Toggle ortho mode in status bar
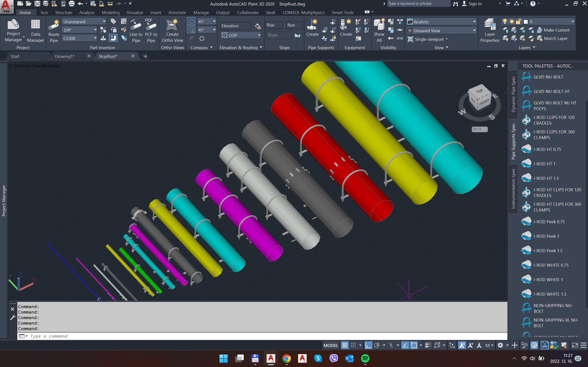 pyautogui.click(x=368, y=345)
